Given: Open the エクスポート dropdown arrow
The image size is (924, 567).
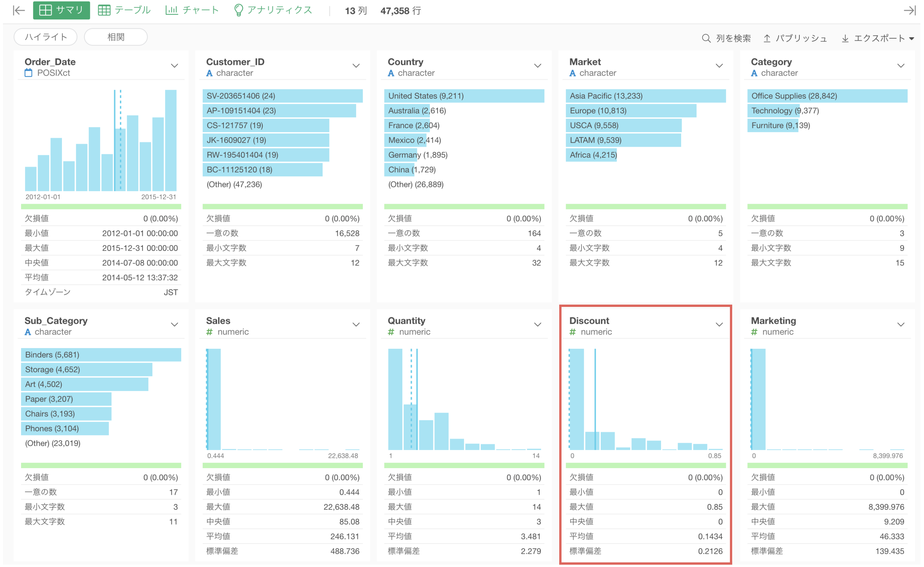Looking at the screenshot, I should coord(911,39).
